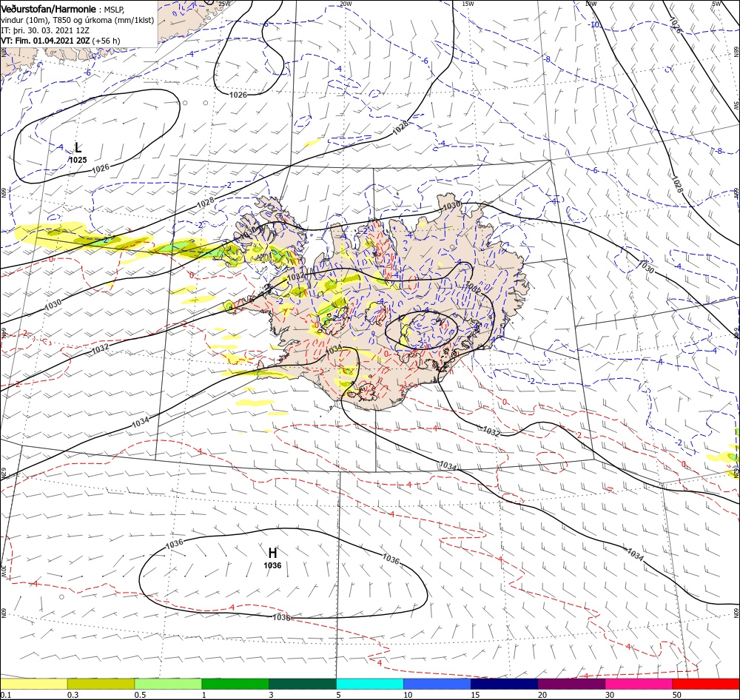The height and width of the screenshot is (700, 740).
Task: Click the olive 0.3 precipitation legend swatch
Action: point(101,684)
